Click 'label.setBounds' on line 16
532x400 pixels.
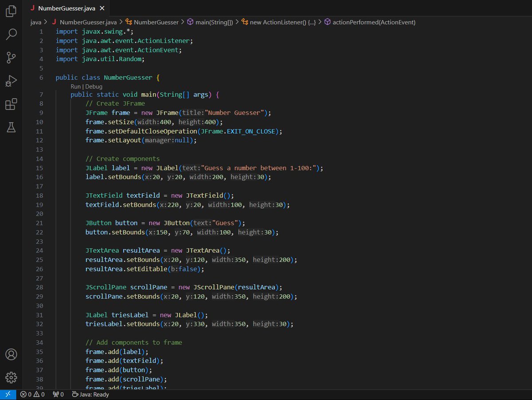(113, 177)
